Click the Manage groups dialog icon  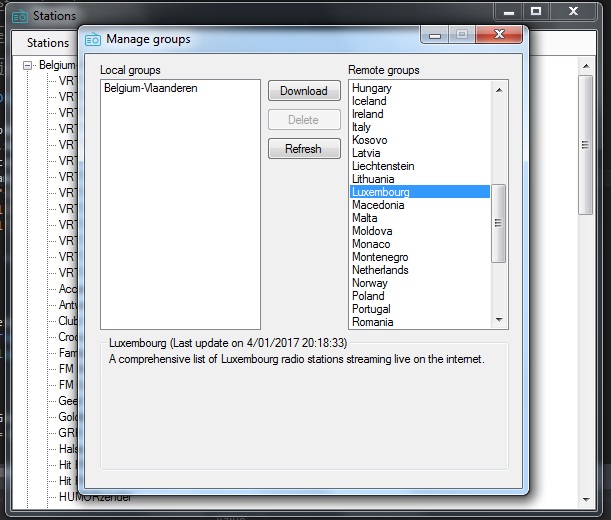click(x=93, y=39)
